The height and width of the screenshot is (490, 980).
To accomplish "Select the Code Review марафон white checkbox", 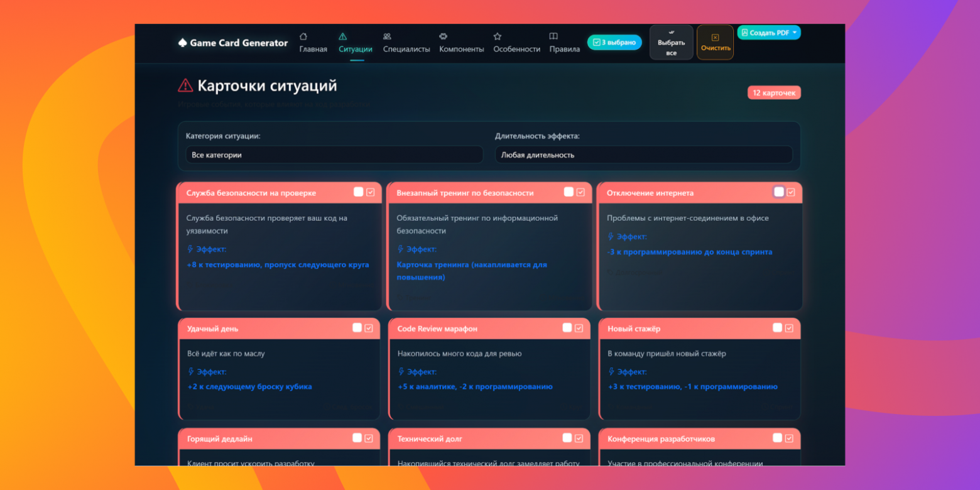I will (x=567, y=328).
